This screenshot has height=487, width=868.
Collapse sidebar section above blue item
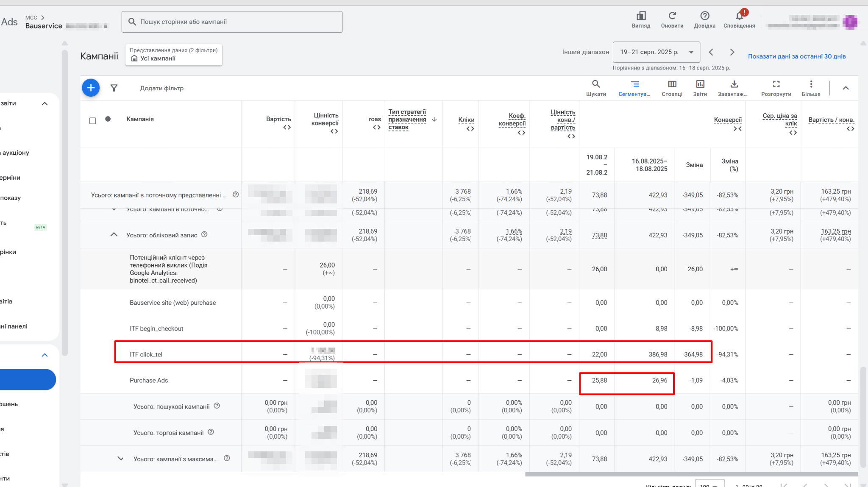45,355
